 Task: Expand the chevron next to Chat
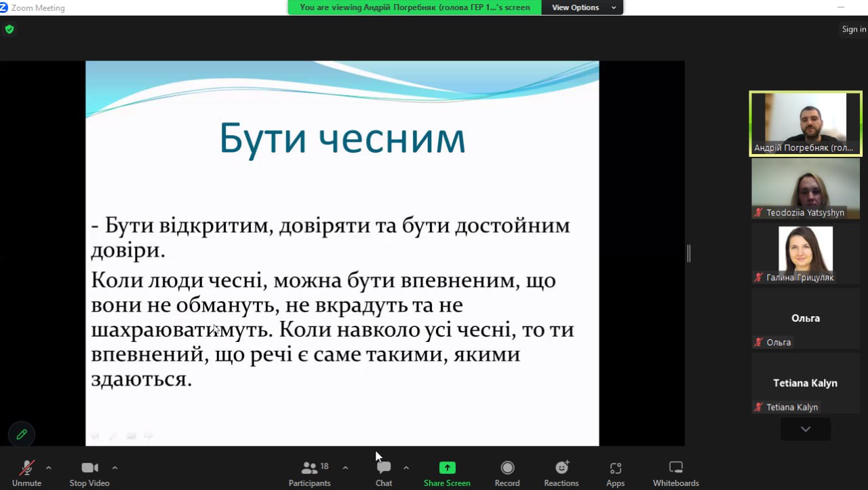coord(406,468)
